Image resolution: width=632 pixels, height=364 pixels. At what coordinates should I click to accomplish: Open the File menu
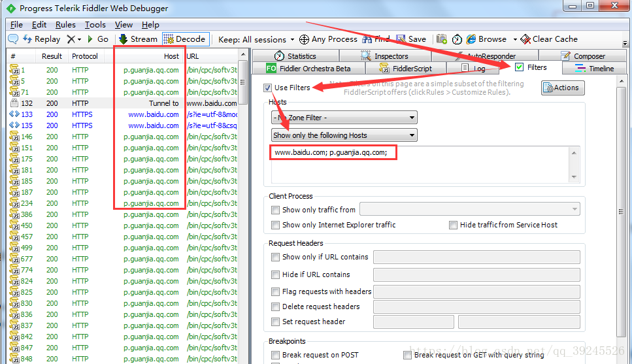[x=16, y=25]
